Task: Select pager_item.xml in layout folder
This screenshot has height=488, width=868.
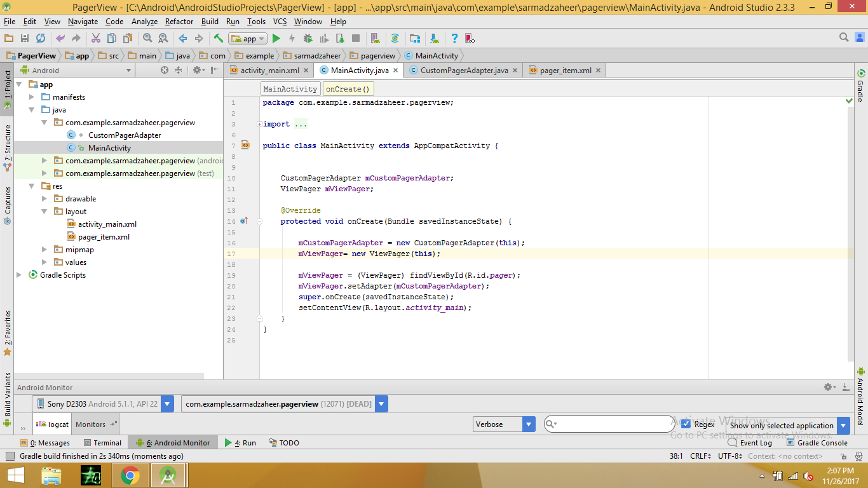Action: click(104, 237)
